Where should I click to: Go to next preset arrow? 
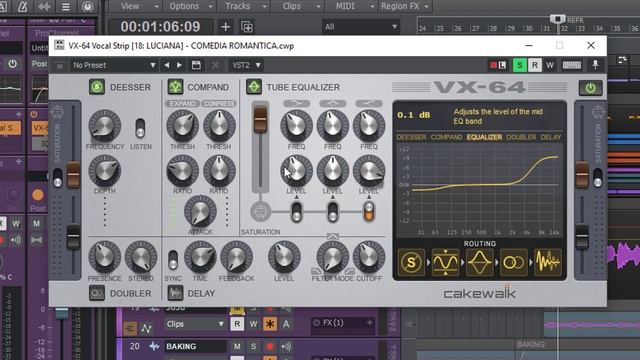pos(179,65)
